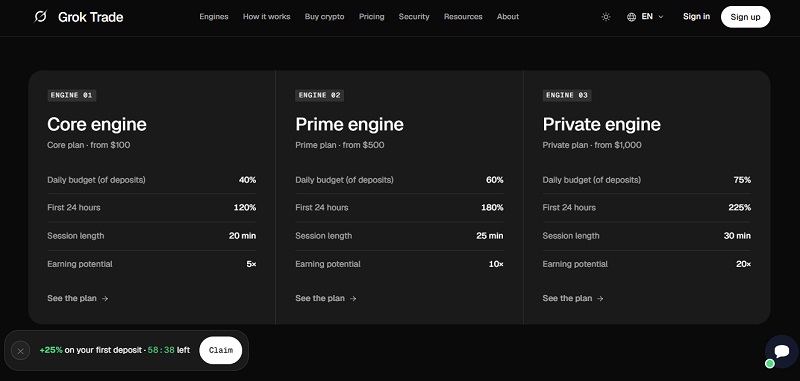Click the Sign in link
800x381 pixels.
click(x=696, y=17)
